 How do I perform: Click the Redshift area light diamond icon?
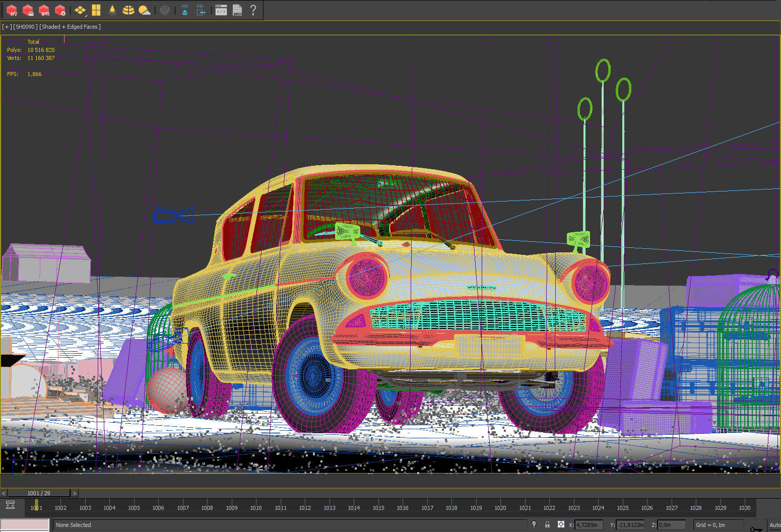(80, 10)
